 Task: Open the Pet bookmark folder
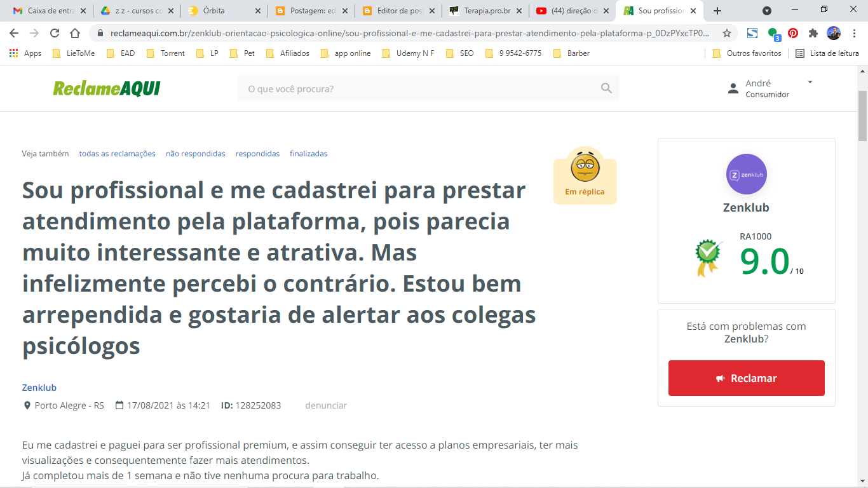tap(243, 53)
